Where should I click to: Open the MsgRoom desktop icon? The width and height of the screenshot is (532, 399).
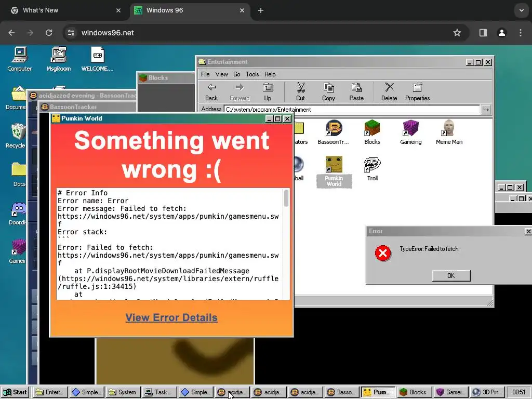[58, 59]
